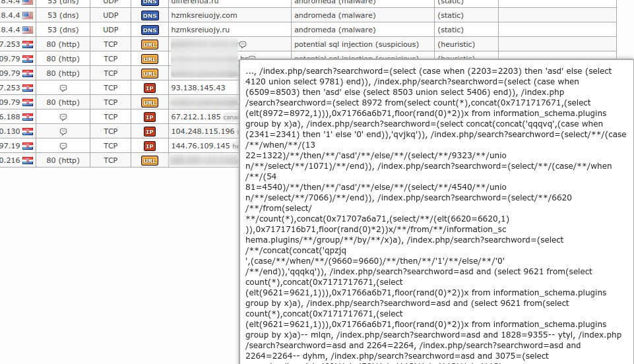This screenshot has width=634, height=364.
Task: Click Croatian flag next to 0.216
Action: (x=28, y=161)
